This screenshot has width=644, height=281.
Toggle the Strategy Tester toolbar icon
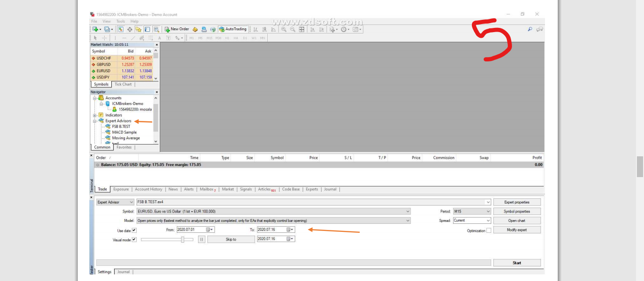(157, 29)
